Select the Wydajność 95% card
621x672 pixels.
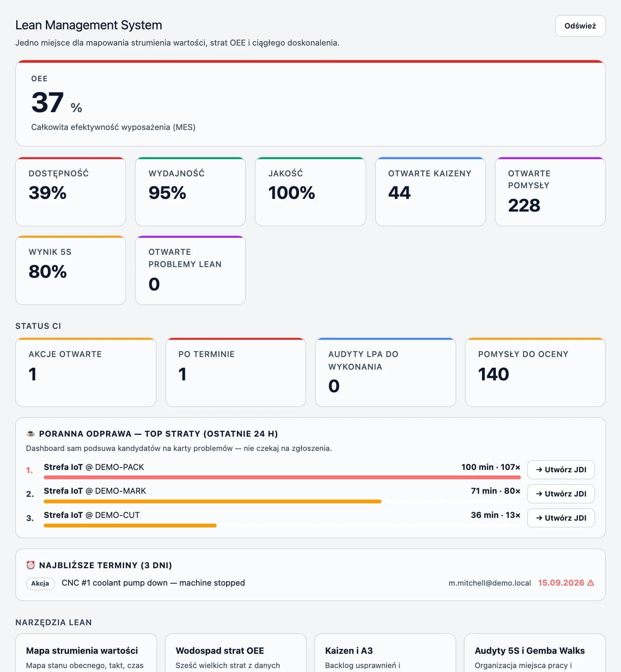pos(190,191)
